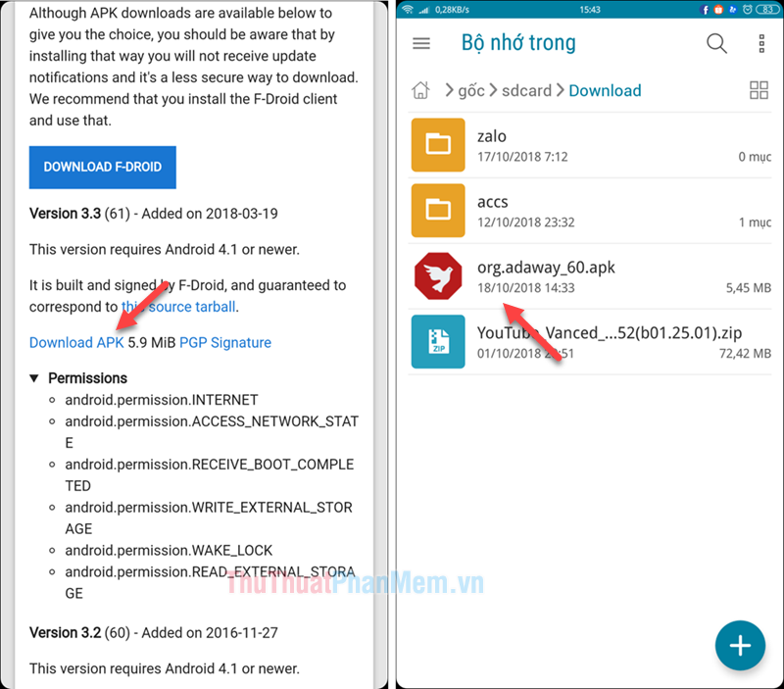Navigate to gốc via breadcrumb
The height and width of the screenshot is (689, 784).
[x=471, y=90]
